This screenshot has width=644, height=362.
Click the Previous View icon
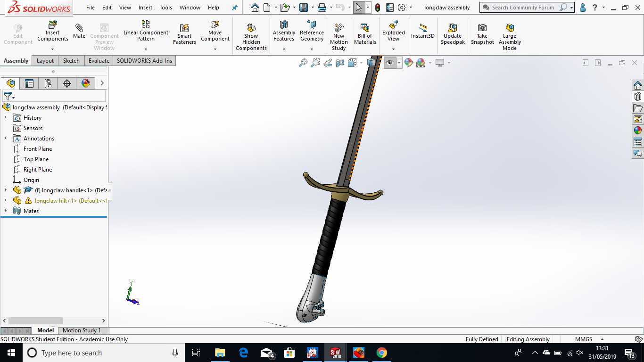[x=328, y=63]
